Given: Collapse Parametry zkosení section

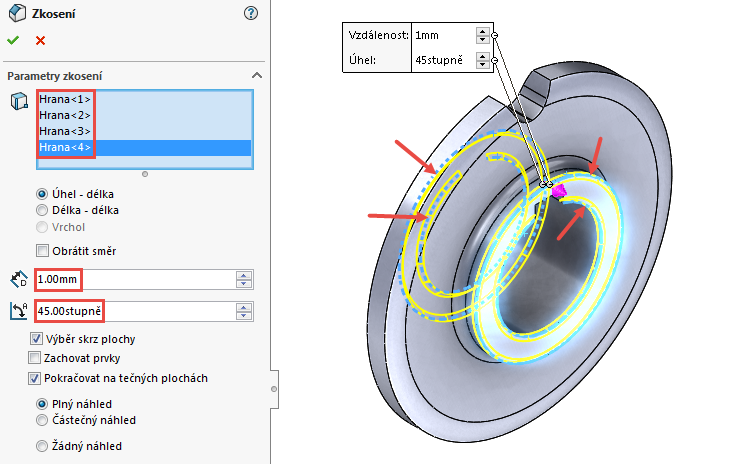Looking at the screenshot, I should pyautogui.click(x=257, y=76).
